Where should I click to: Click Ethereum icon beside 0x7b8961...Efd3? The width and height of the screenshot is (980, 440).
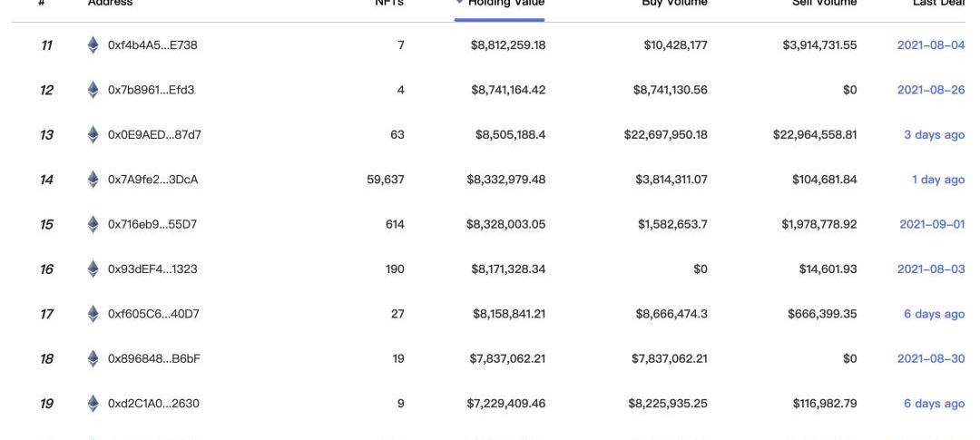[93, 90]
